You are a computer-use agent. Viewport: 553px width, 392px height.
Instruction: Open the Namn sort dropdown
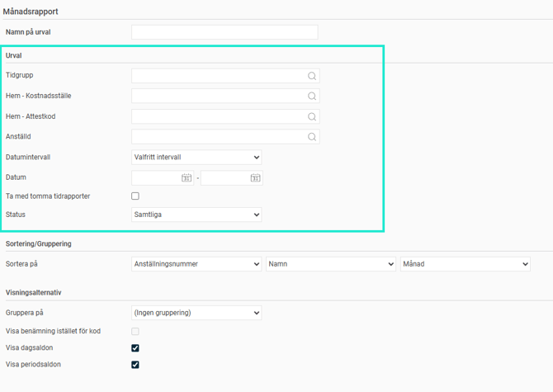tap(330, 264)
